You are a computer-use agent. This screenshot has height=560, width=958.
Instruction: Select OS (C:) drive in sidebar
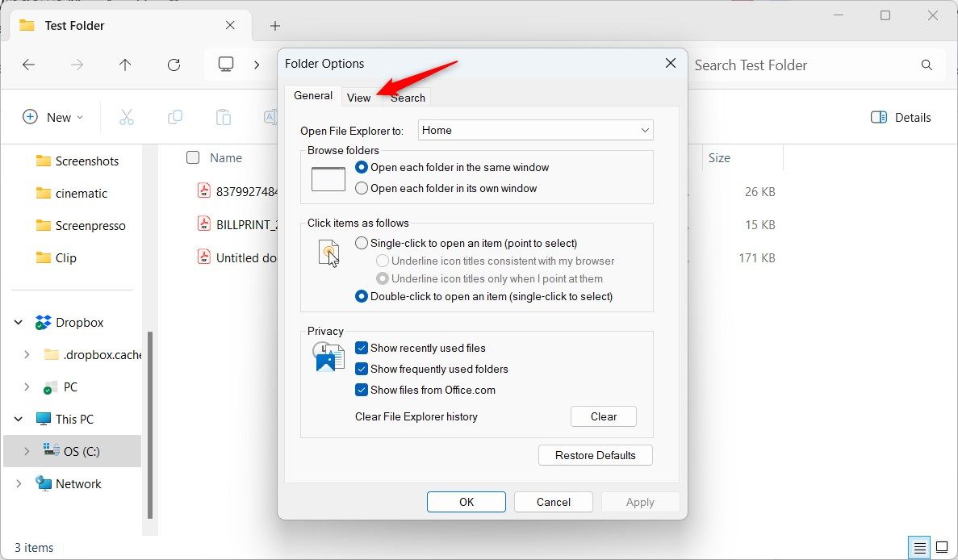[x=72, y=451]
